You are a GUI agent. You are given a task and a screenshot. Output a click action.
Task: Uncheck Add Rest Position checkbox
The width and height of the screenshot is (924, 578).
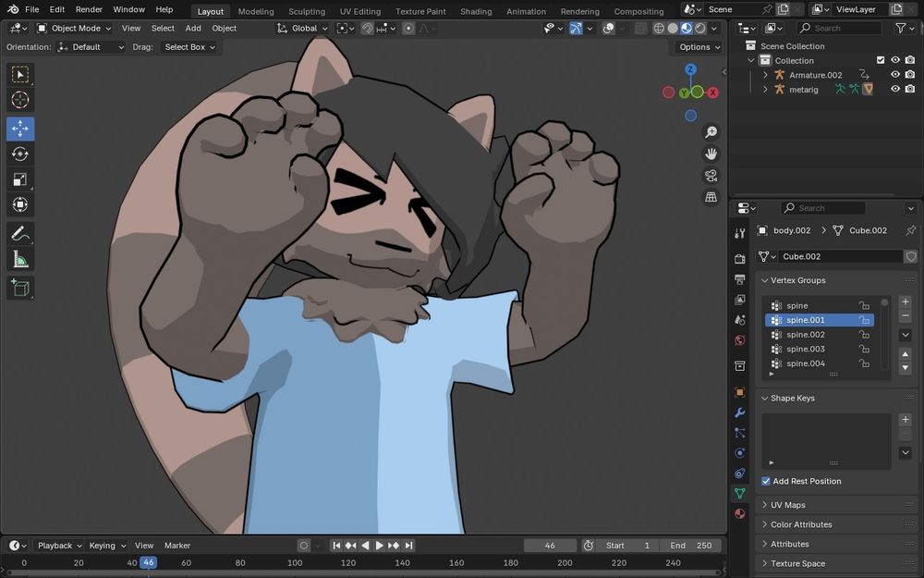(766, 481)
